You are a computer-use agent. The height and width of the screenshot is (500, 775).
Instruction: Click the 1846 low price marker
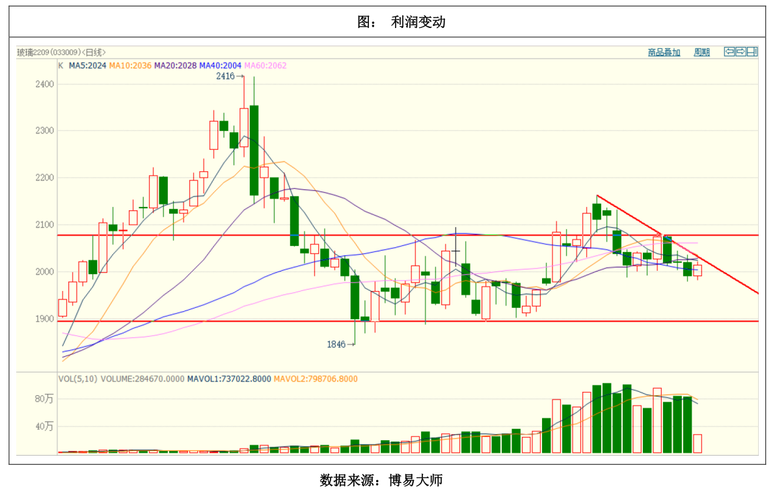tap(336, 344)
